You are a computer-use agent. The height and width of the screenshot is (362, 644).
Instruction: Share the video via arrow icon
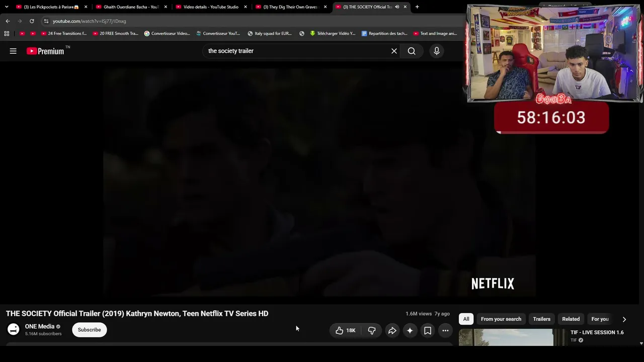point(392,330)
